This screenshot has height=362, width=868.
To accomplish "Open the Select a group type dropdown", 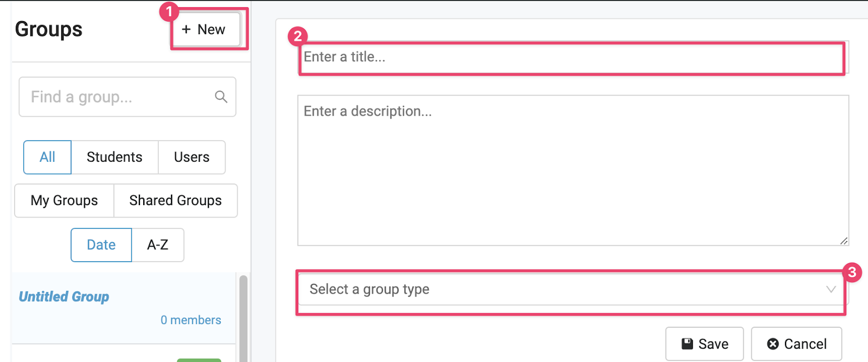I will pyautogui.click(x=564, y=289).
